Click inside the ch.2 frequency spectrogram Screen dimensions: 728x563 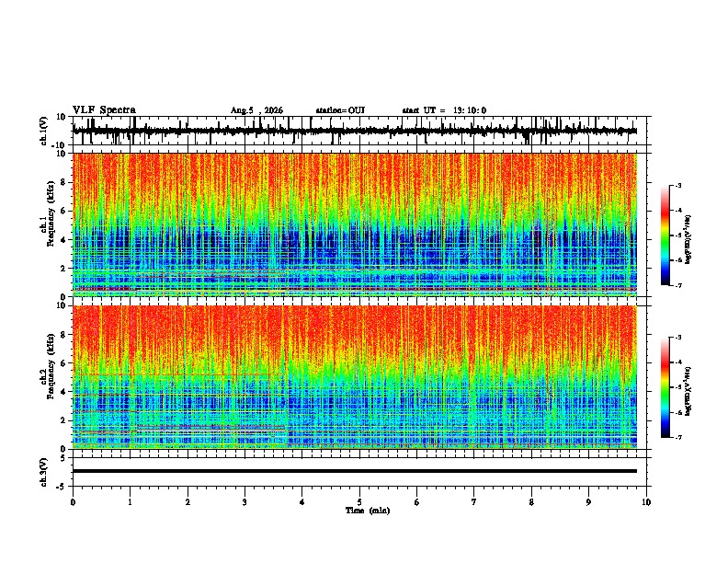(354, 377)
